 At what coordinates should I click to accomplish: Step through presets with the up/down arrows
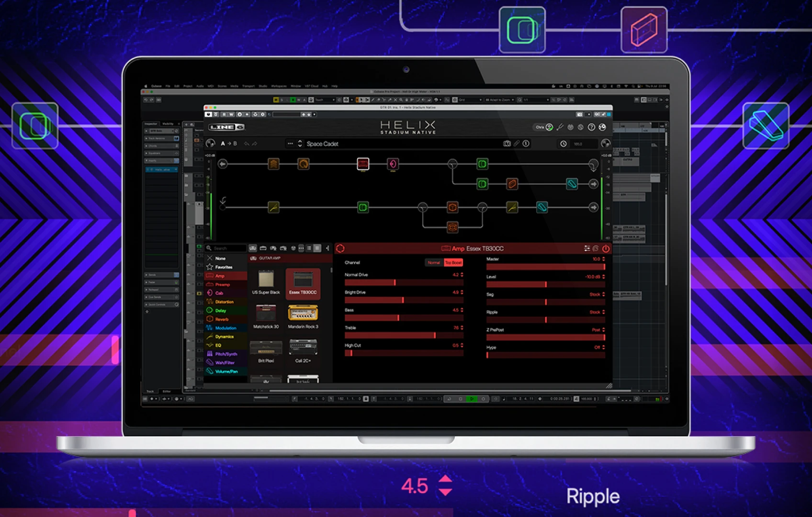300,144
